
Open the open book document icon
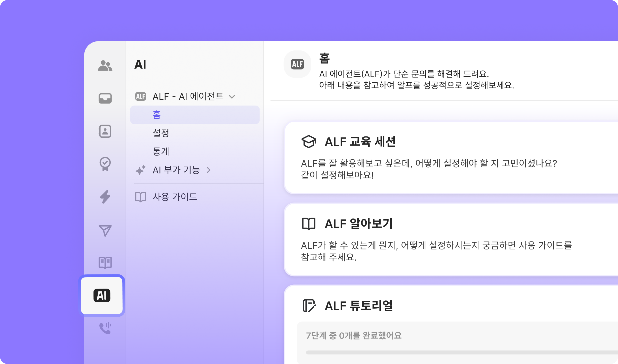105,263
